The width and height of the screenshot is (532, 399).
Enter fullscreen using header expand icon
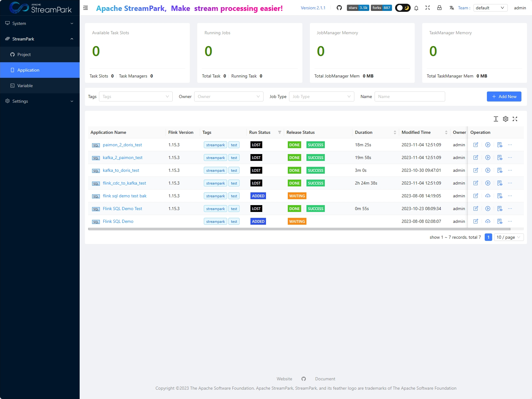[x=427, y=8]
